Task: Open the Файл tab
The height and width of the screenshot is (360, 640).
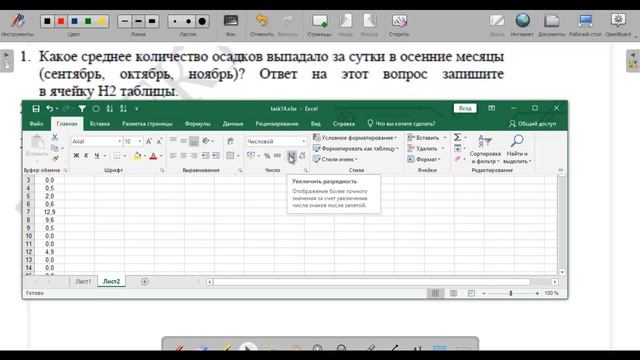Action: [36, 124]
